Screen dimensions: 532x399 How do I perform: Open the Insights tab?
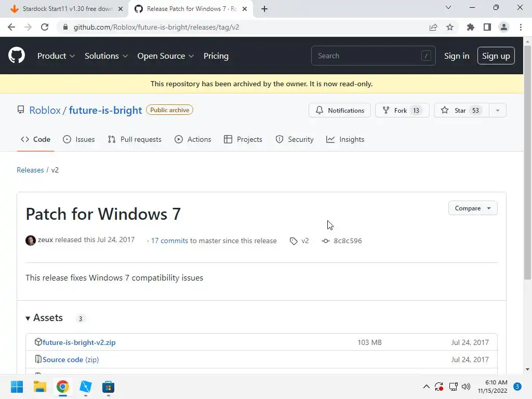coord(345,139)
